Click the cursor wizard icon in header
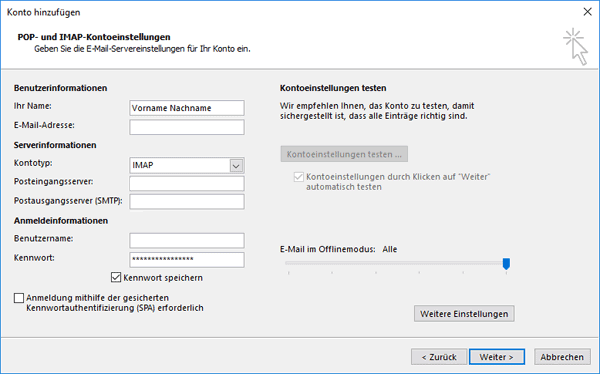The width and height of the screenshot is (600, 374). pyautogui.click(x=576, y=47)
